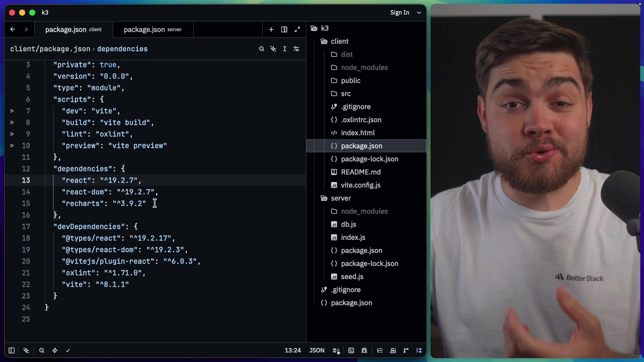Image resolution: width=644 pixels, height=362 pixels.
Task: Open terminal panel icon
Action: [351, 350]
